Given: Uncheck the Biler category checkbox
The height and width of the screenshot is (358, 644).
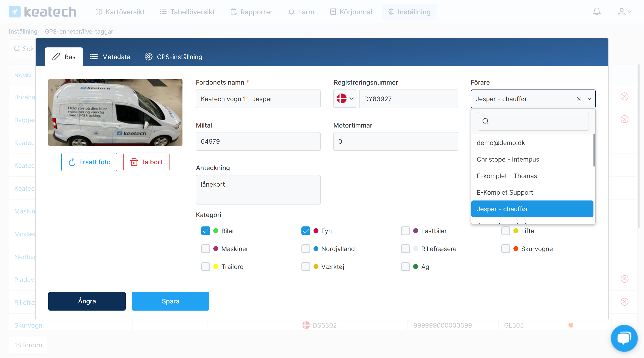Looking at the screenshot, I should tap(205, 231).
